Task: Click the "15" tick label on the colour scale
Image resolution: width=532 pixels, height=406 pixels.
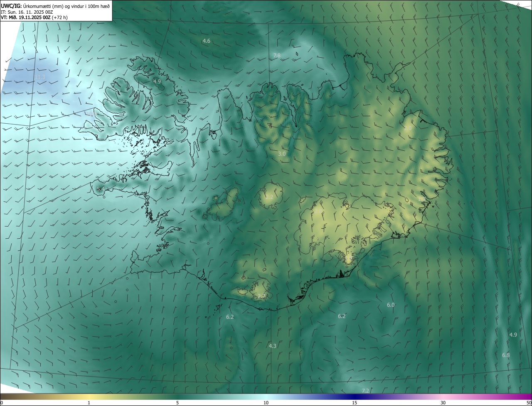Action: pos(355,403)
